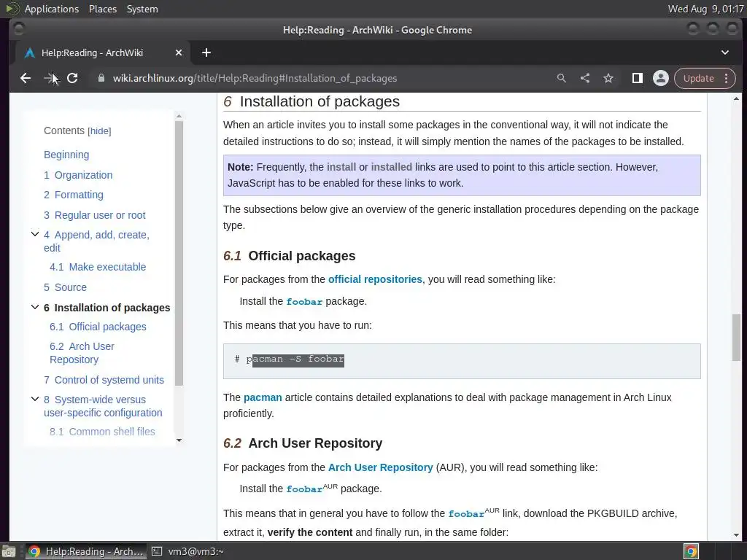Open the Arch User Repository link in text

pos(381,467)
